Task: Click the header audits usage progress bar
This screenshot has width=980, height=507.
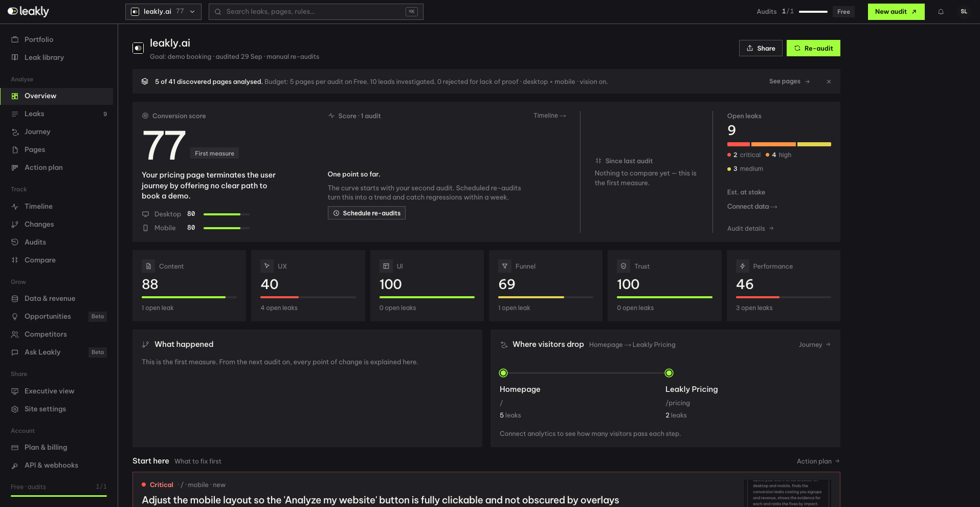Action: (813, 12)
